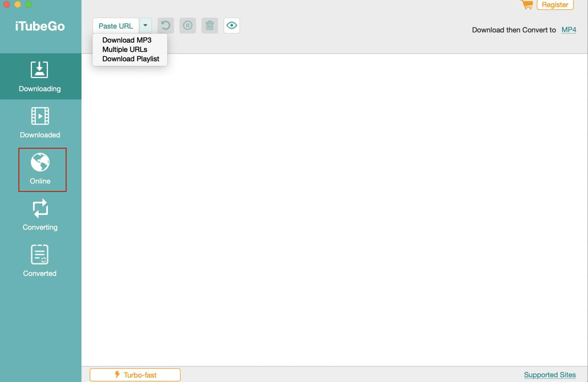Viewport: 588px width, 382px height.
Task: Enable Turbo-fast mode
Action: coord(135,375)
